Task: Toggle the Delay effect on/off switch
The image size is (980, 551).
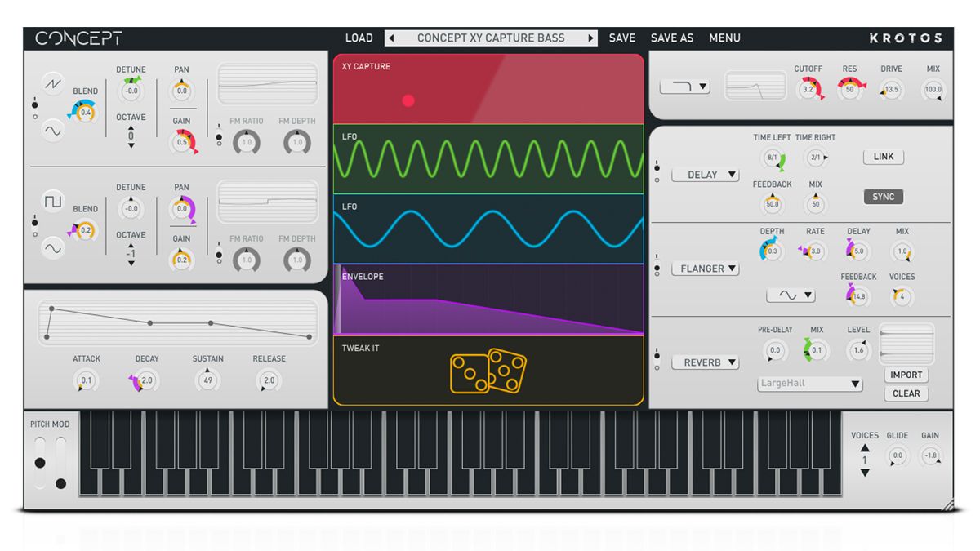Action: coord(657,171)
